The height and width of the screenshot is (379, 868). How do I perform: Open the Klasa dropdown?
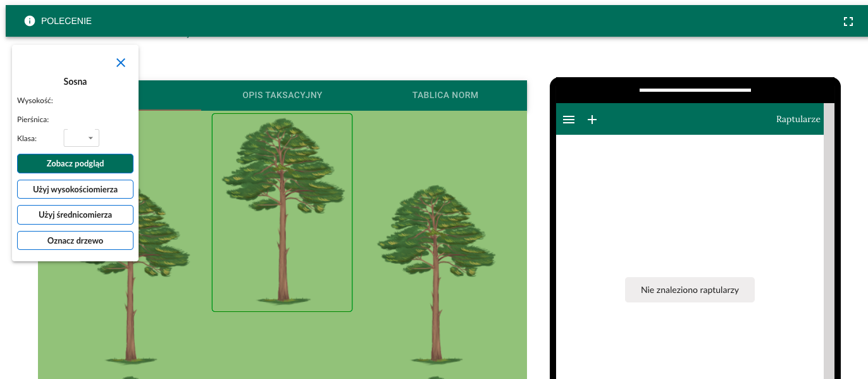tap(82, 138)
